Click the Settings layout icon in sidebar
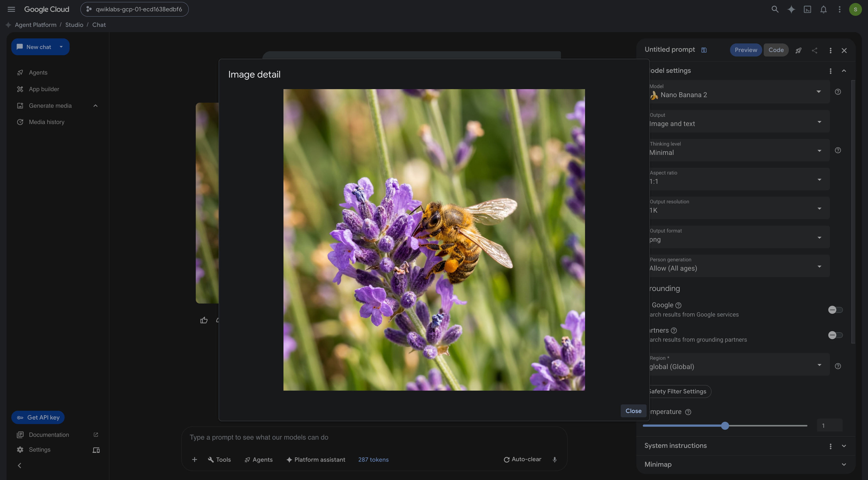Viewport: 868px width, 480px height. click(96, 450)
